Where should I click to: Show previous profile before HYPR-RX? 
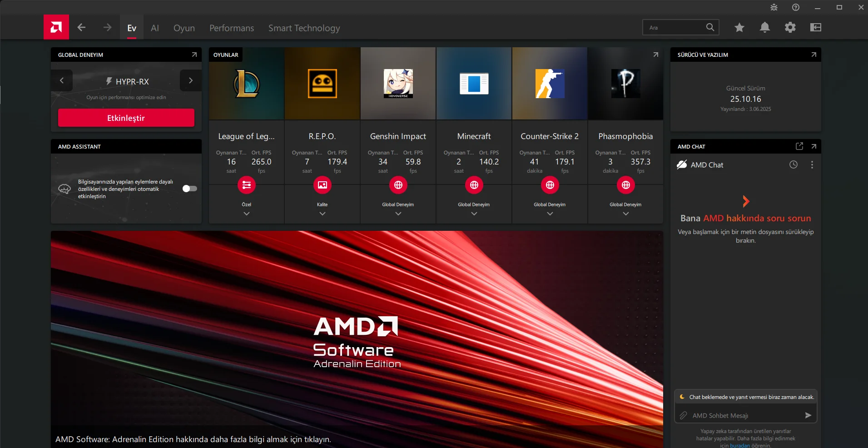coord(62,80)
